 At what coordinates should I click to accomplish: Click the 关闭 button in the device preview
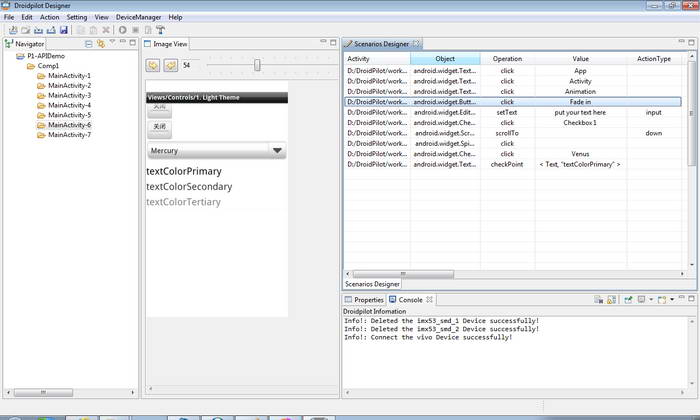pos(159,127)
